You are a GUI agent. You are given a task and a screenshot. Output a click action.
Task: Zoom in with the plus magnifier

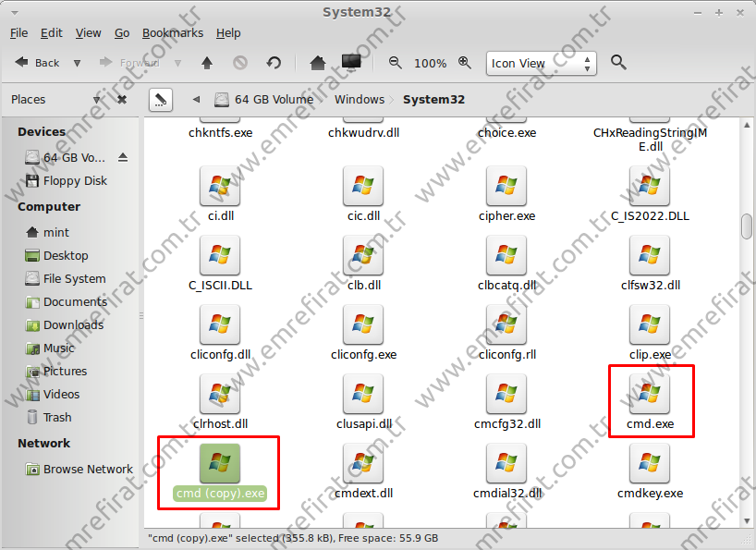464,63
